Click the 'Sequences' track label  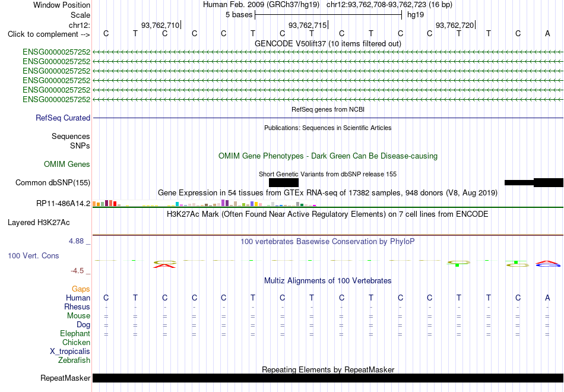(x=71, y=137)
